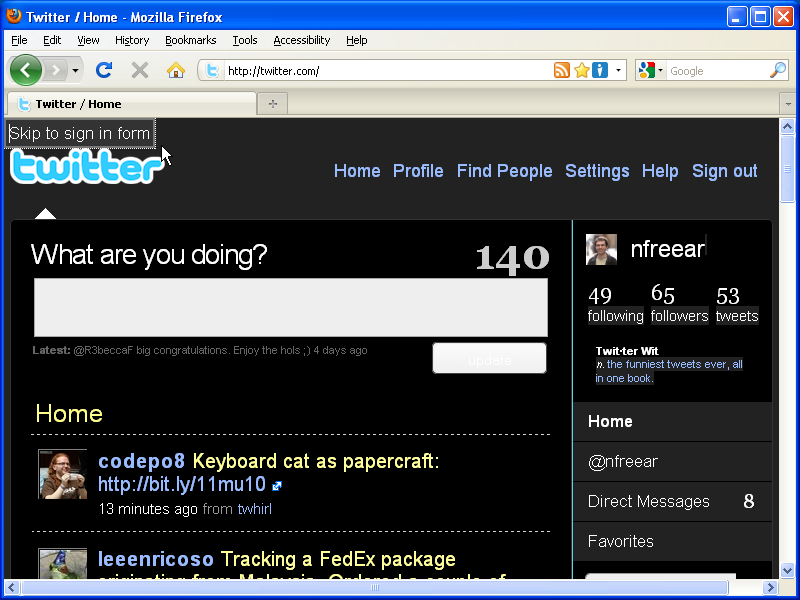Expand the address bar URL dropdown
Viewport: 800px width, 600px height.
pos(617,70)
